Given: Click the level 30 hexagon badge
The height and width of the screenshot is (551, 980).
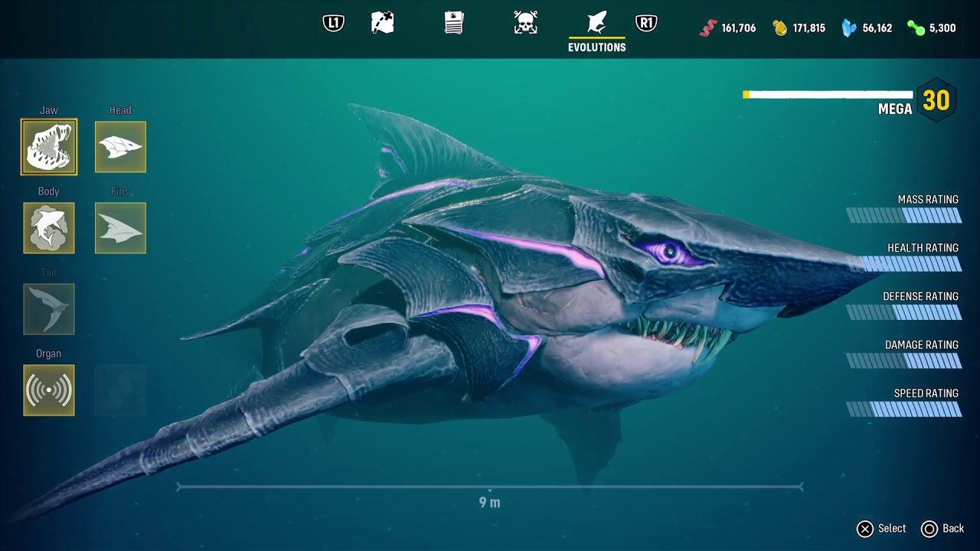Looking at the screenshot, I should 936,100.
